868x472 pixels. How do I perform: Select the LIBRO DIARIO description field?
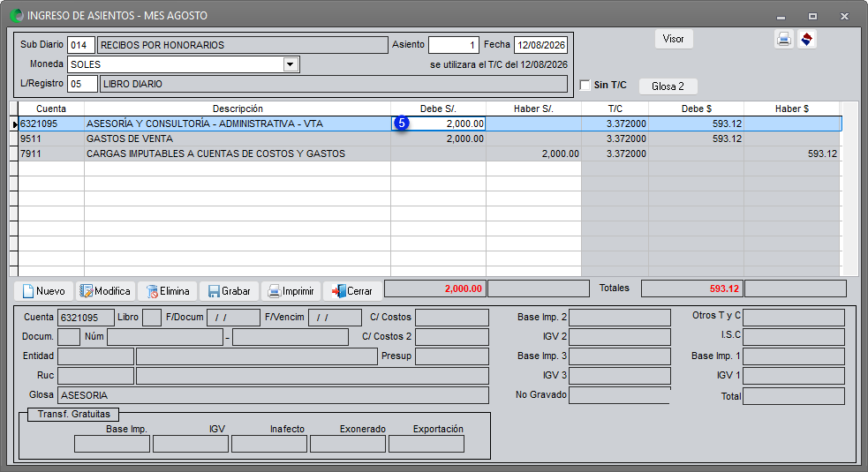(334, 84)
